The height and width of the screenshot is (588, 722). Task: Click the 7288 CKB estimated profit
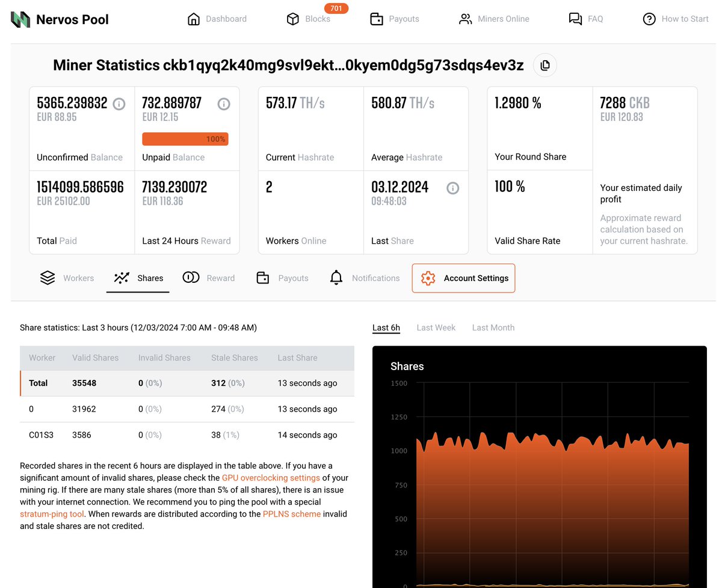pos(625,104)
